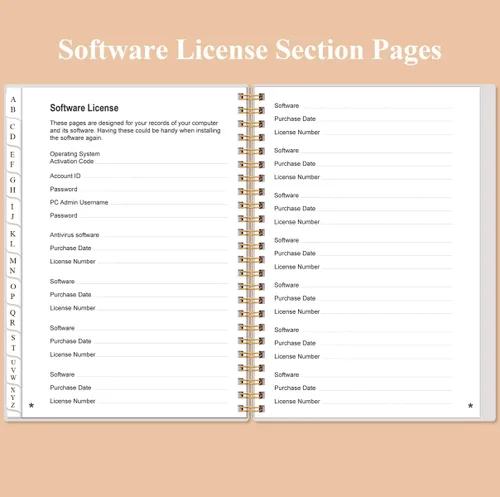The height and width of the screenshot is (497, 500).
Task: Open the G H index tab
Action: click(x=13, y=185)
